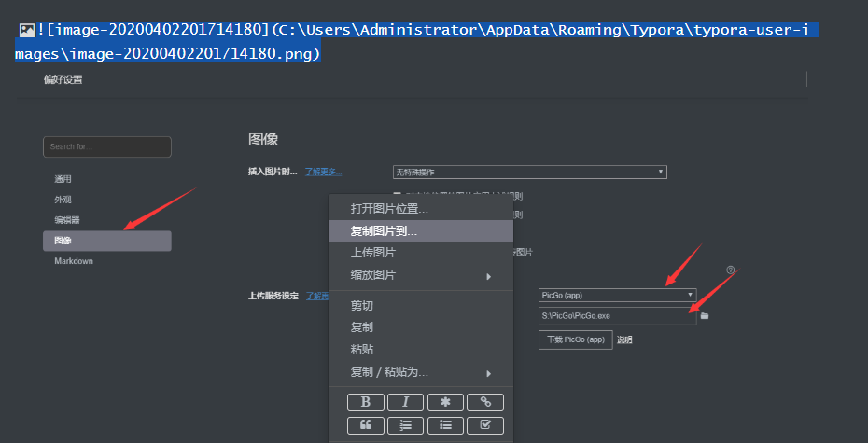
Task: Browse PicGo path with folder icon
Action: tap(705, 316)
